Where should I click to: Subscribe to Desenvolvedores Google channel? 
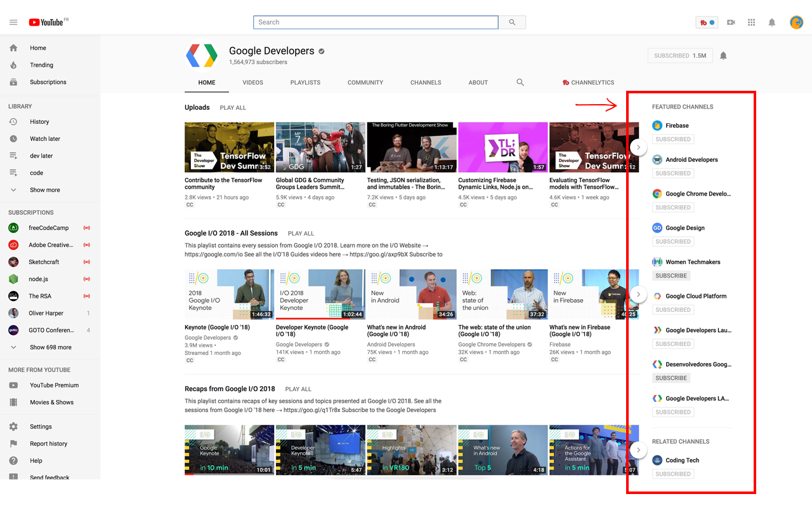tap(671, 378)
